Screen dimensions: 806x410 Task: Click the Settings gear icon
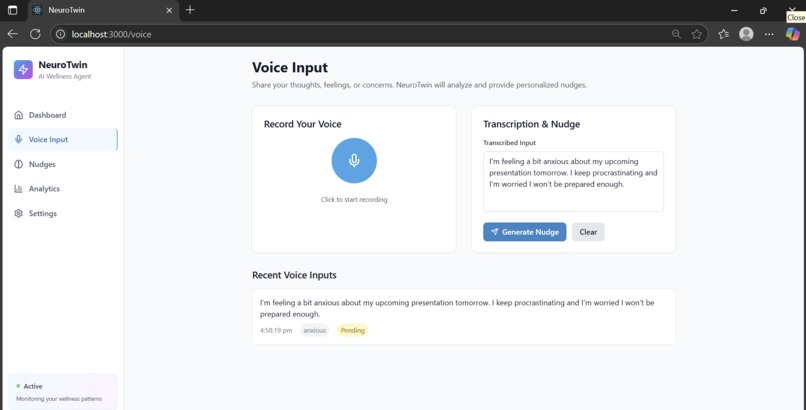[19, 213]
